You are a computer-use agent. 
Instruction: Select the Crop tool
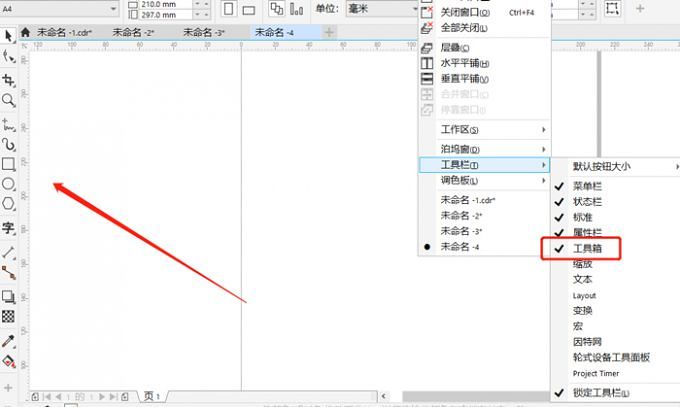point(8,80)
